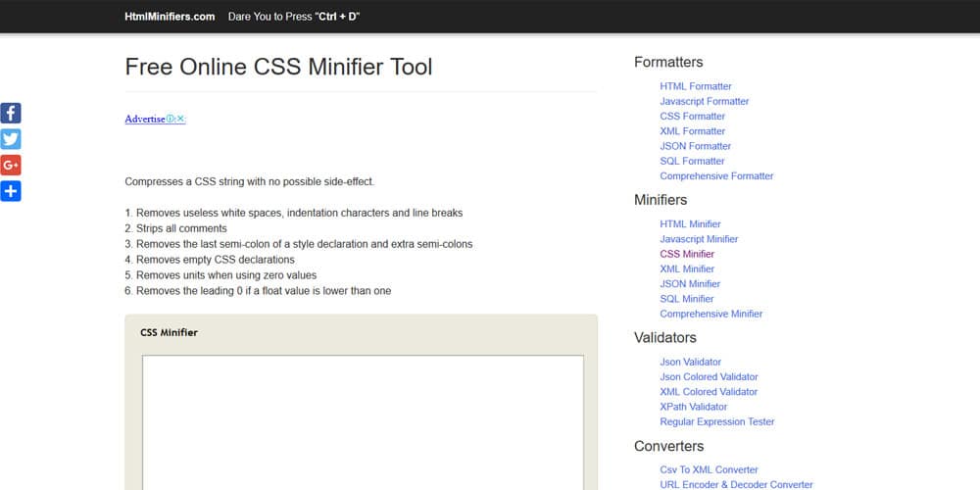980x490 pixels.
Task: Launch Regular Expression Tester
Action: point(716,422)
